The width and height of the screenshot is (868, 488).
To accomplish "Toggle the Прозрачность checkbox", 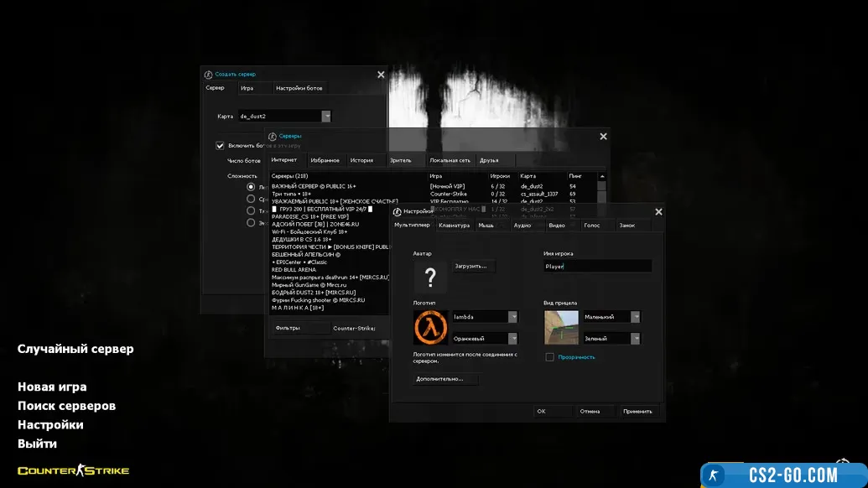I will [550, 357].
